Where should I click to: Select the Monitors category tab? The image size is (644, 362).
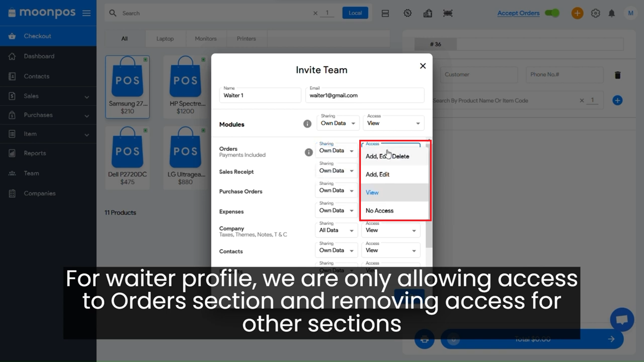(x=206, y=39)
